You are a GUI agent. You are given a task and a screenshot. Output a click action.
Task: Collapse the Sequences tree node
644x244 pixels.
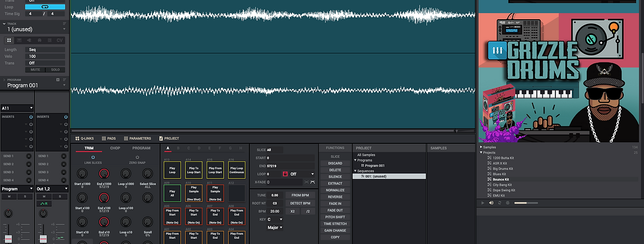[355, 171]
